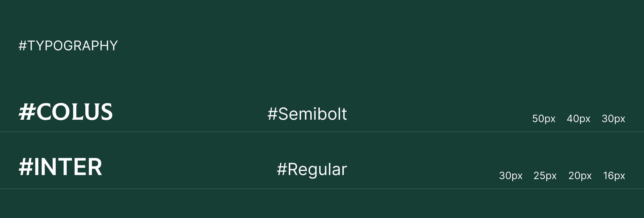Click the hash symbol before Regular
This screenshot has width=644, height=218.
point(282,170)
